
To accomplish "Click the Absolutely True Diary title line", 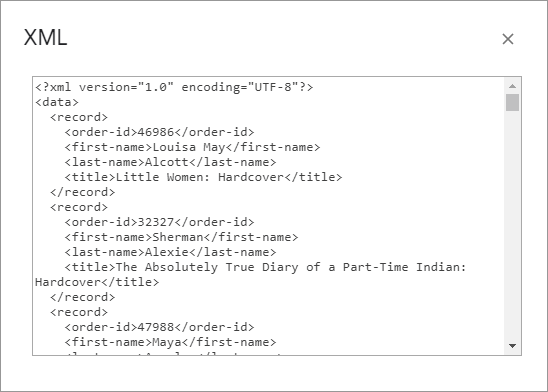I will 266,267.
